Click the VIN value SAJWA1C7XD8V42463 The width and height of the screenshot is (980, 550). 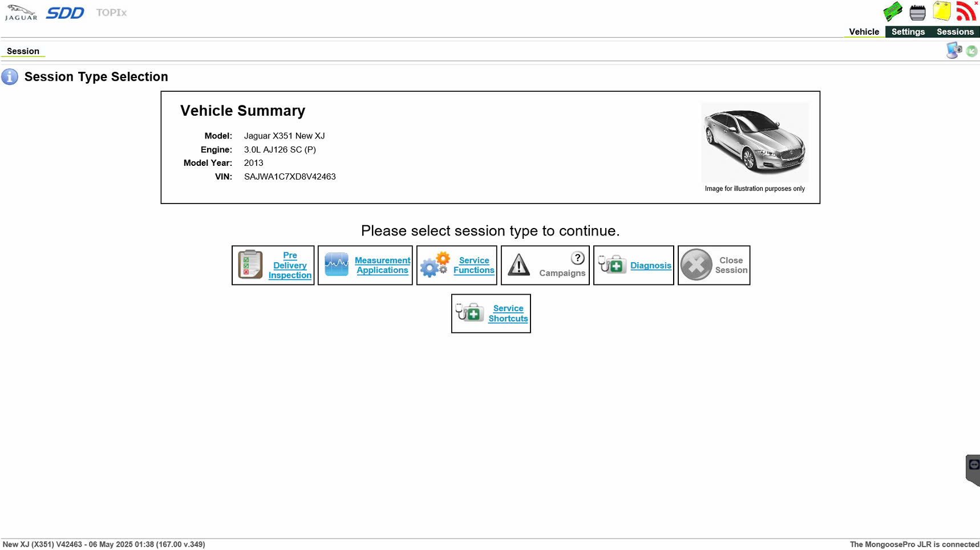(290, 177)
